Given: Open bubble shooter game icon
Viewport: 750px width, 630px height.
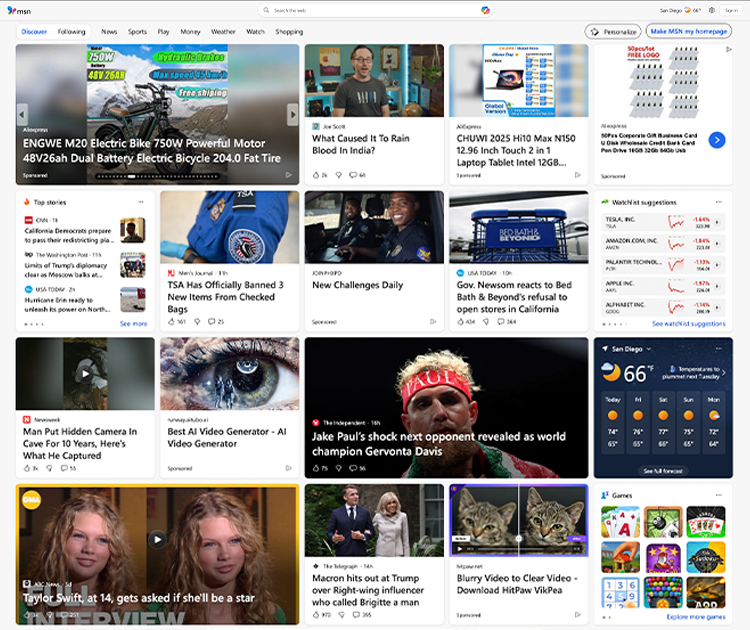Looking at the screenshot, I should coord(663,592).
